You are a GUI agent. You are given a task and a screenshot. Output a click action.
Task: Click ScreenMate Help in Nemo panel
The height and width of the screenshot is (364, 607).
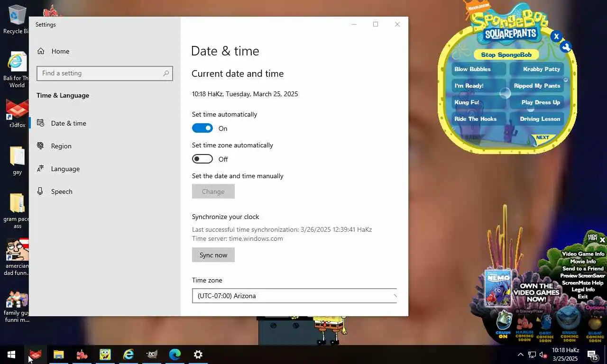click(583, 282)
